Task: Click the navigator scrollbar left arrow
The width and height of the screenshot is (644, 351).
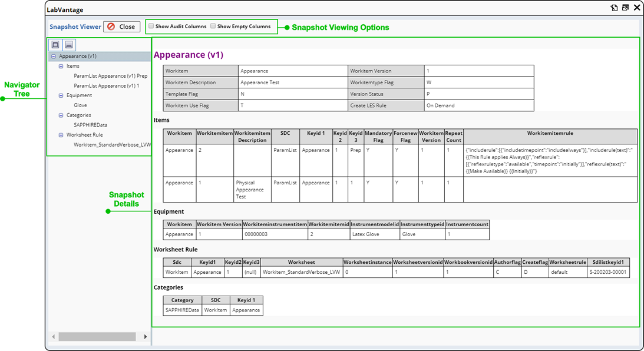Action: 54,337
